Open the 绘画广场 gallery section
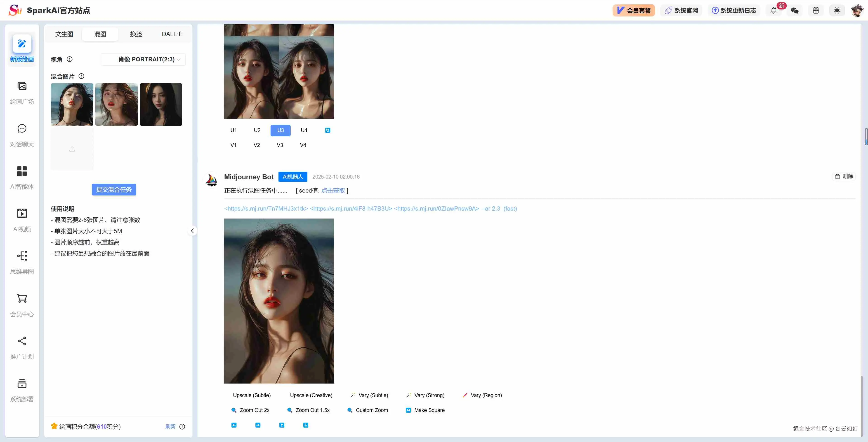Screen dimensions: 868x442 click(21, 93)
